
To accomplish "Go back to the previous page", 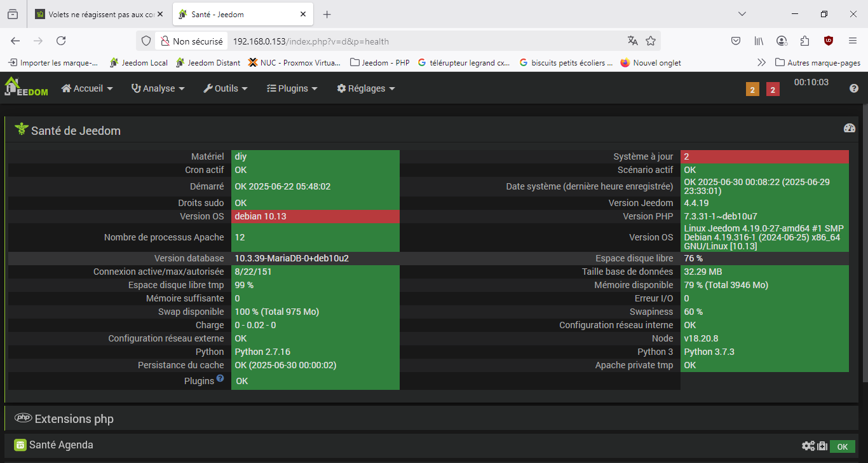I will pos(15,41).
